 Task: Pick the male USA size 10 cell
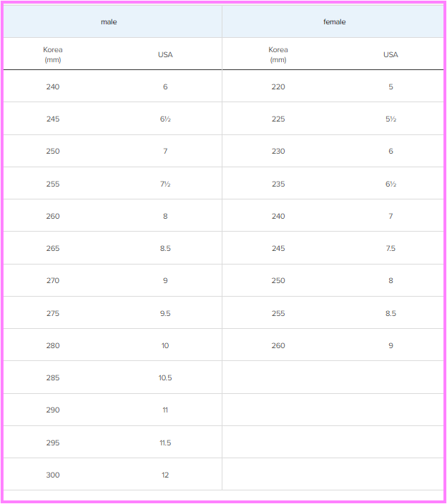coord(165,345)
